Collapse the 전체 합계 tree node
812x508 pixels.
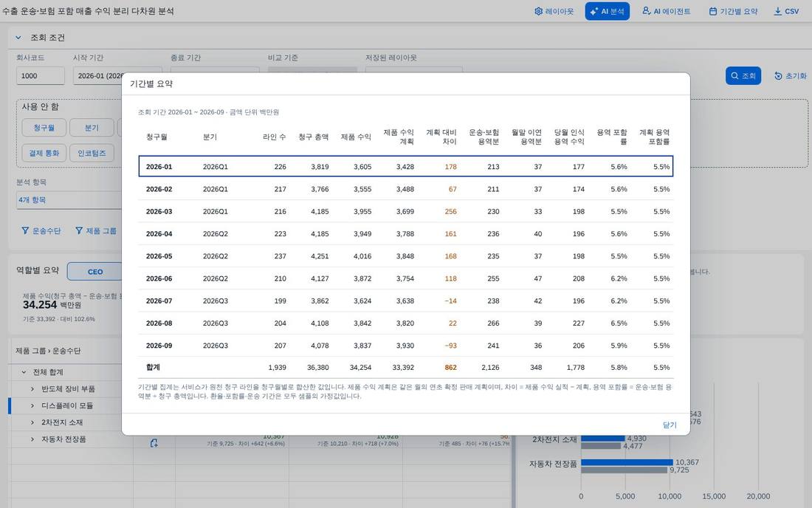click(24, 372)
